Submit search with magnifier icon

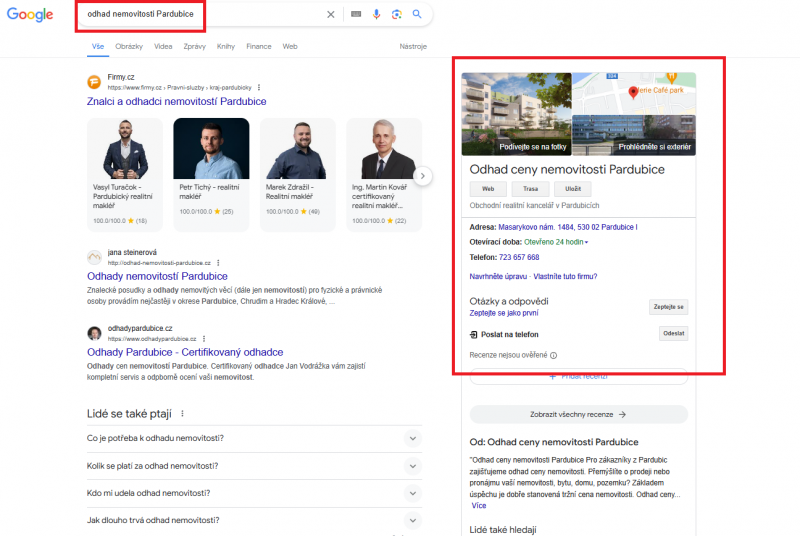pyautogui.click(x=417, y=14)
